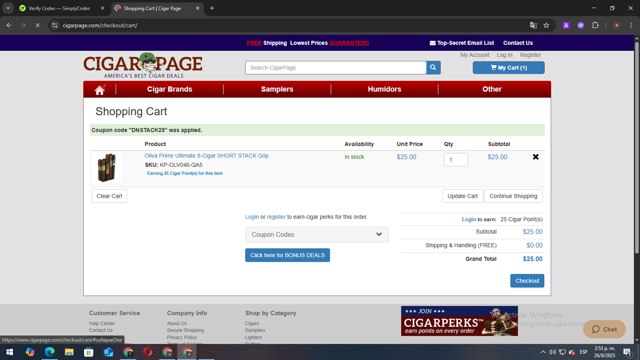640x360 pixels.
Task: Click Register link at top
Action: [x=530, y=55]
